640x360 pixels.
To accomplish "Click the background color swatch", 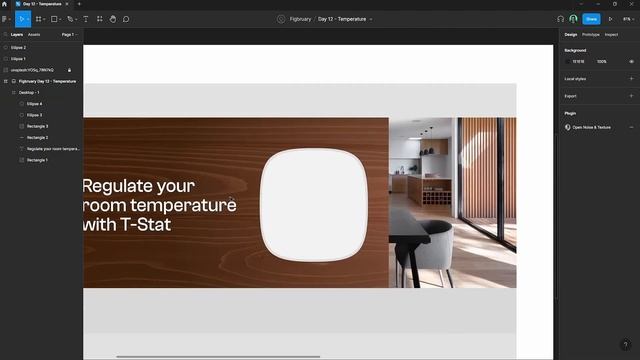I will point(568,62).
